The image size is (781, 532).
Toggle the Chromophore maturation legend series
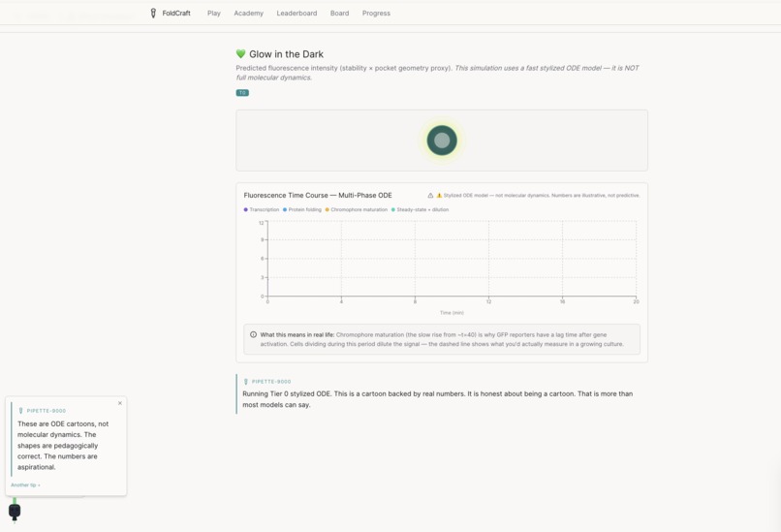click(357, 209)
